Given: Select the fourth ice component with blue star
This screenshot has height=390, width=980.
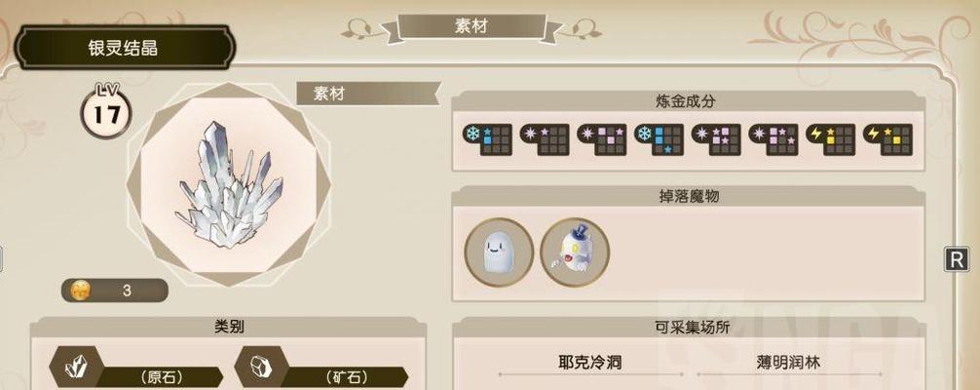Looking at the screenshot, I should click(660, 139).
